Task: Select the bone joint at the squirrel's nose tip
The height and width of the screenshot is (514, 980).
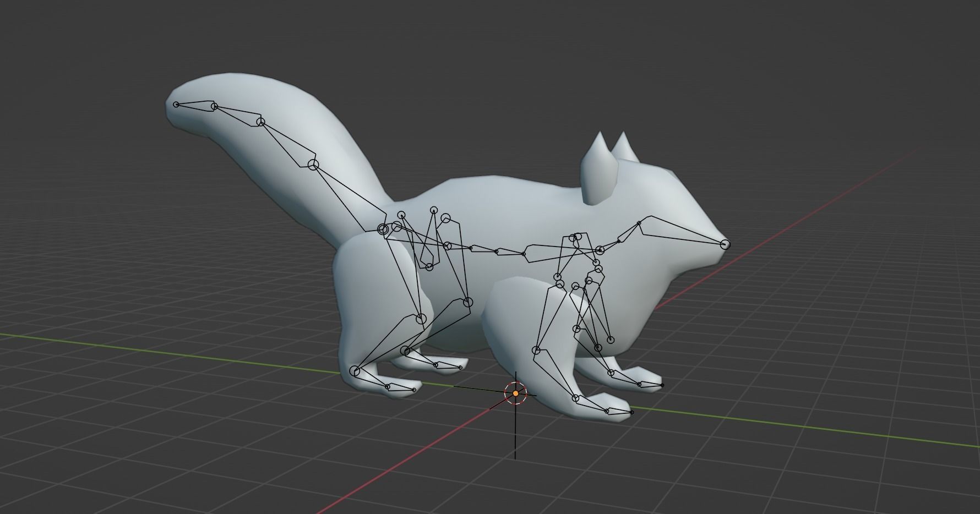Action: click(725, 244)
